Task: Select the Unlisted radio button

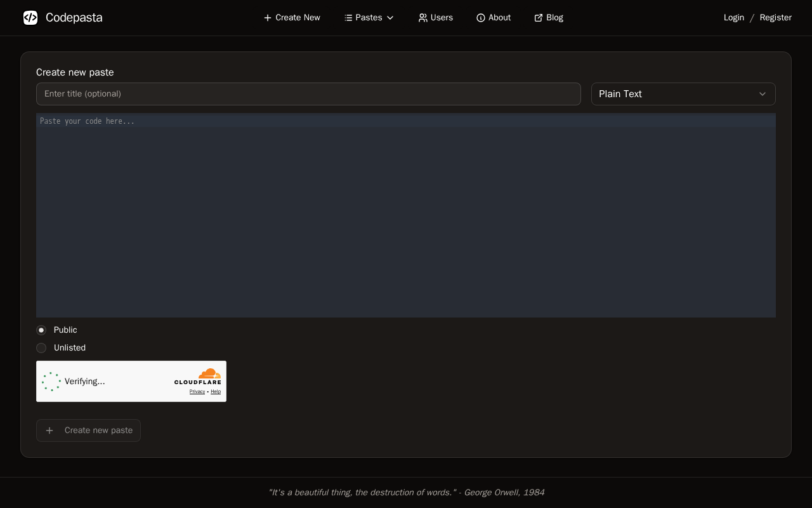Action: pos(41,348)
